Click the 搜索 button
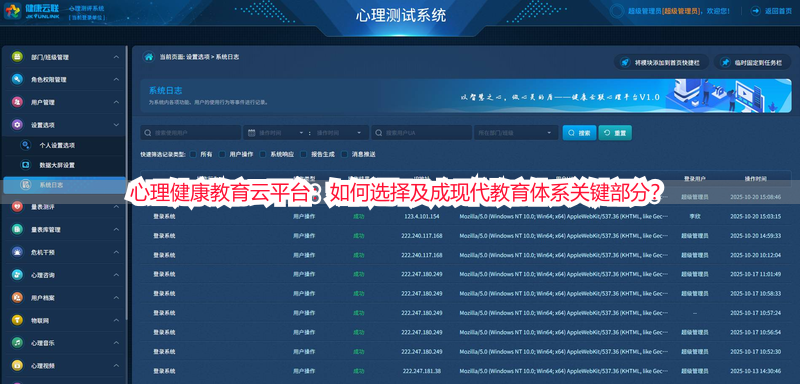Image resolution: width=800 pixels, height=384 pixels. coord(579,133)
